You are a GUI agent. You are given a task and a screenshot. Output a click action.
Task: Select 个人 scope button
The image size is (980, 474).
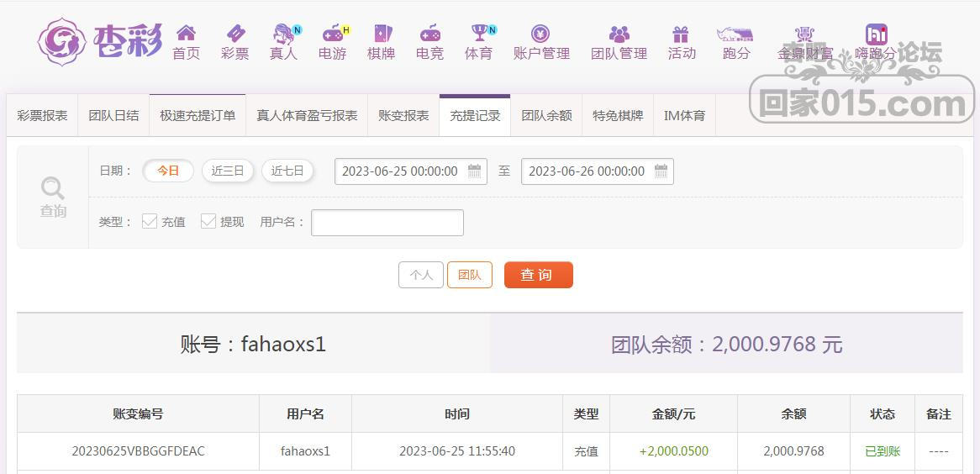coord(420,275)
